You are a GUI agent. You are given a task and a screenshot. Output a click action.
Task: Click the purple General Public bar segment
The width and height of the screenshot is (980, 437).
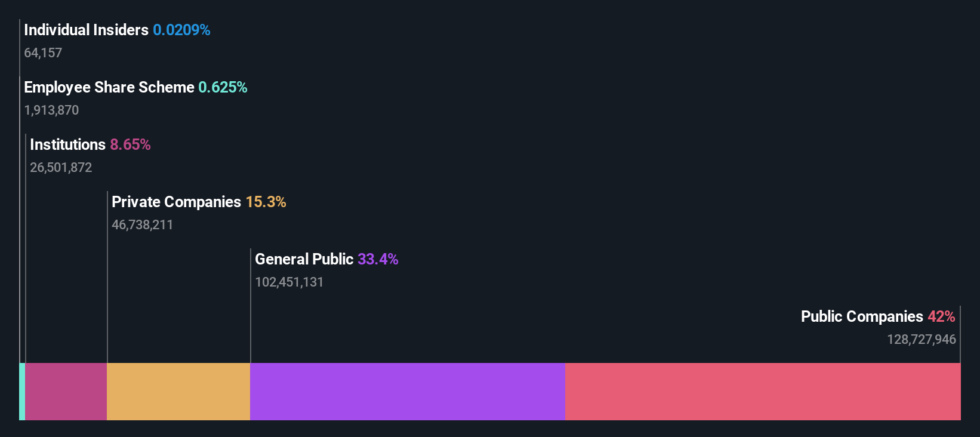pyautogui.click(x=408, y=392)
